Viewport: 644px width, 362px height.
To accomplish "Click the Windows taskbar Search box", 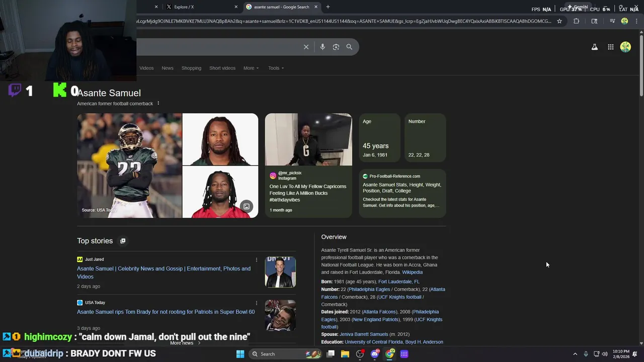I will pos(286,354).
